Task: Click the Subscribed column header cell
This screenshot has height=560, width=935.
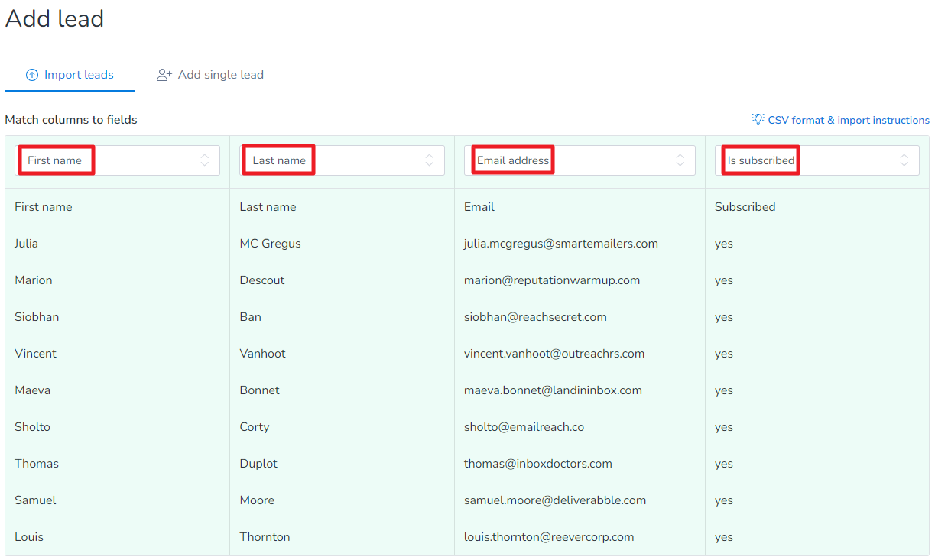Action: coord(745,207)
